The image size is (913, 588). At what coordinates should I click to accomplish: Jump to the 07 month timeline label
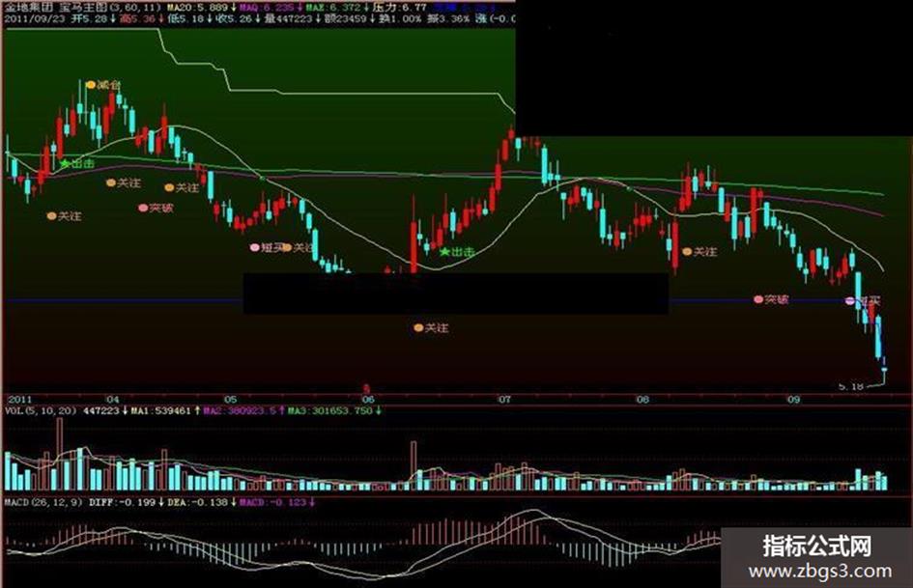tap(503, 400)
